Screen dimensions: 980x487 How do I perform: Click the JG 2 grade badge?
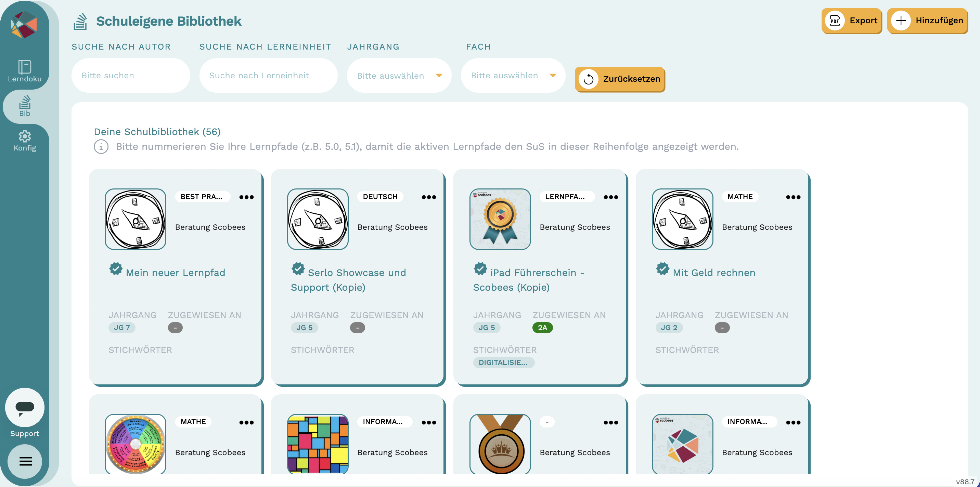669,328
